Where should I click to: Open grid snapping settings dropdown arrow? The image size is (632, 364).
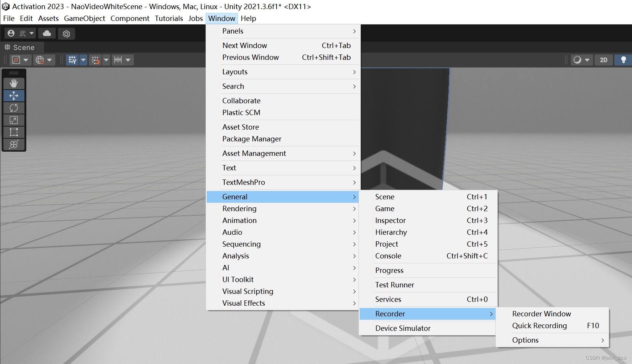click(106, 60)
